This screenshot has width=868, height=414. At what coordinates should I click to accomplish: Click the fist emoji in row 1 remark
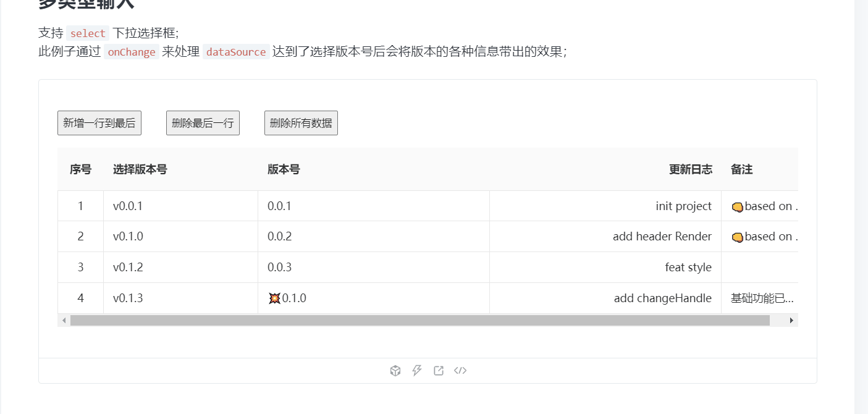[x=738, y=206]
